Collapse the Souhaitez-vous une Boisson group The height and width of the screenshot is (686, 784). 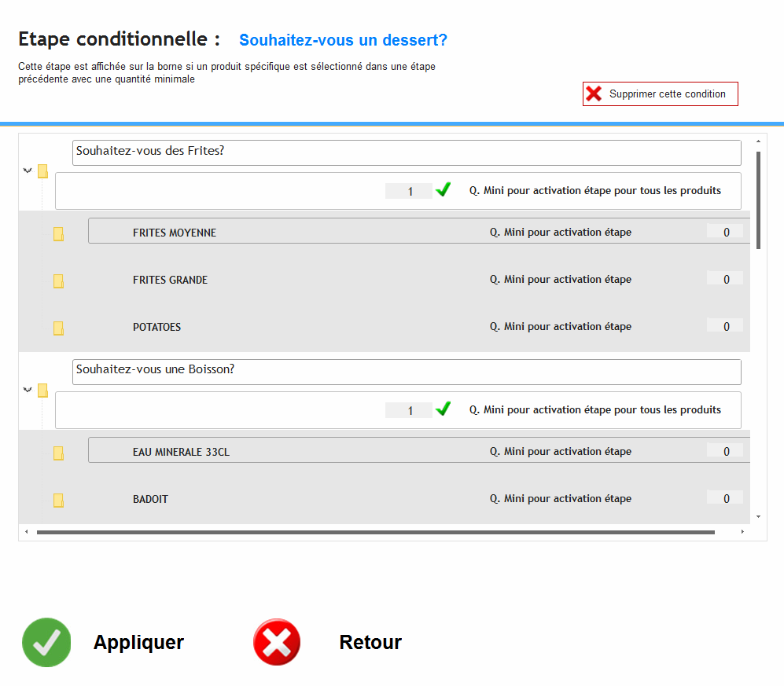tap(28, 389)
